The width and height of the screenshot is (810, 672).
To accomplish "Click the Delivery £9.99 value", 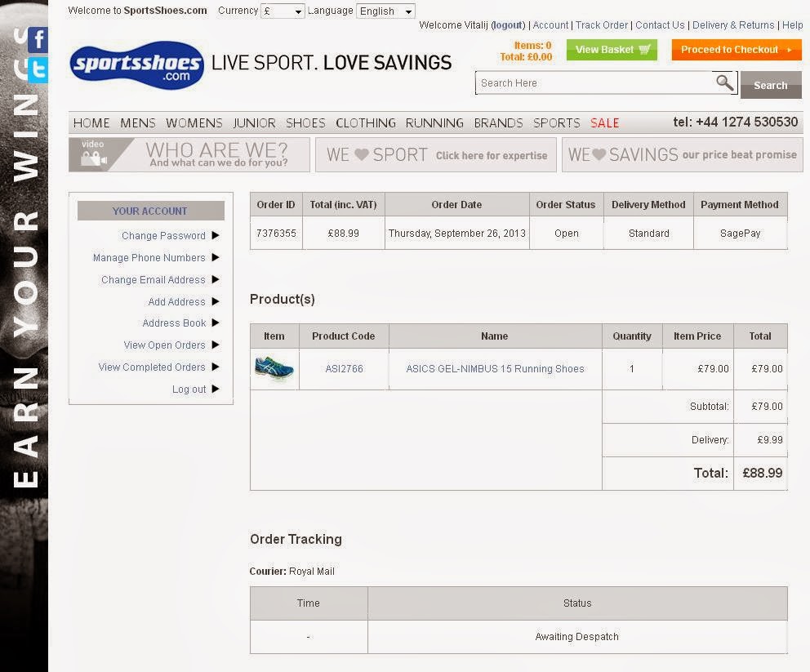I will point(770,440).
